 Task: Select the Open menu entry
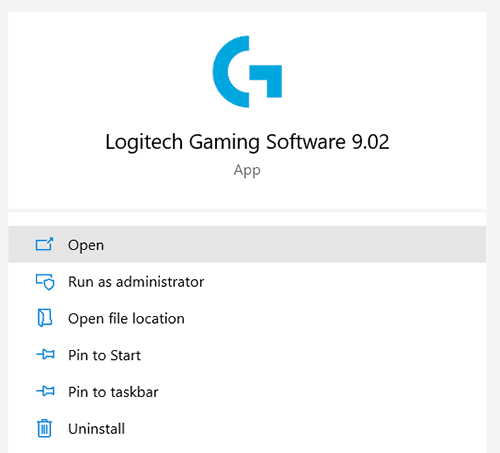247,244
